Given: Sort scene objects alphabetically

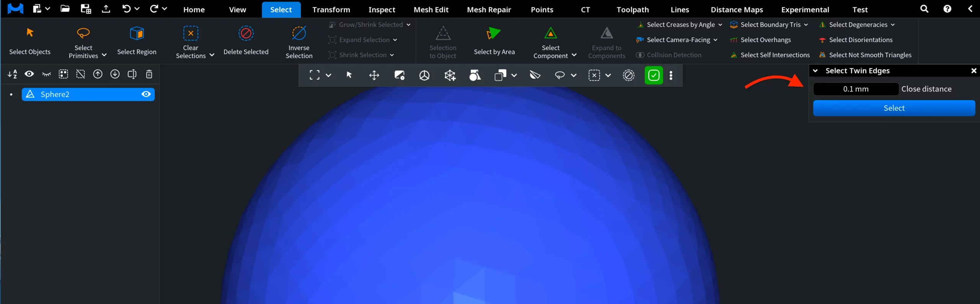Looking at the screenshot, I should [x=12, y=74].
